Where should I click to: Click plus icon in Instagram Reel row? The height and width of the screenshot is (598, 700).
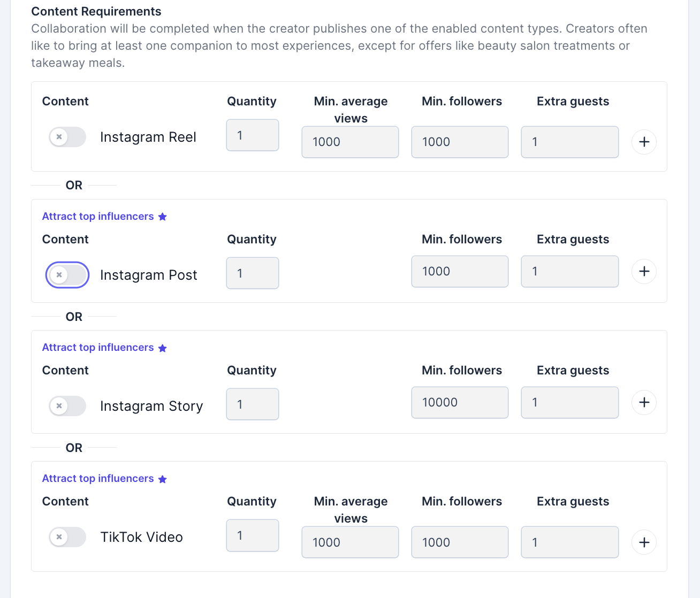pyautogui.click(x=644, y=142)
